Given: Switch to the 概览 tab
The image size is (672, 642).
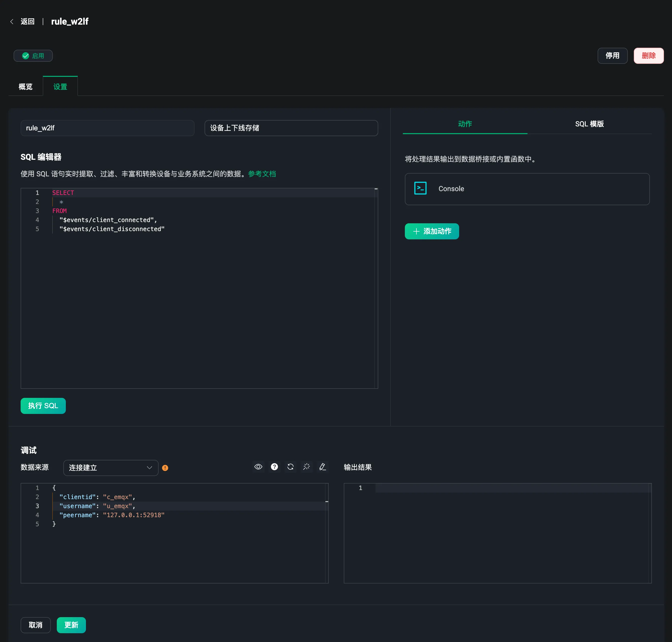Looking at the screenshot, I should tap(26, 87).
